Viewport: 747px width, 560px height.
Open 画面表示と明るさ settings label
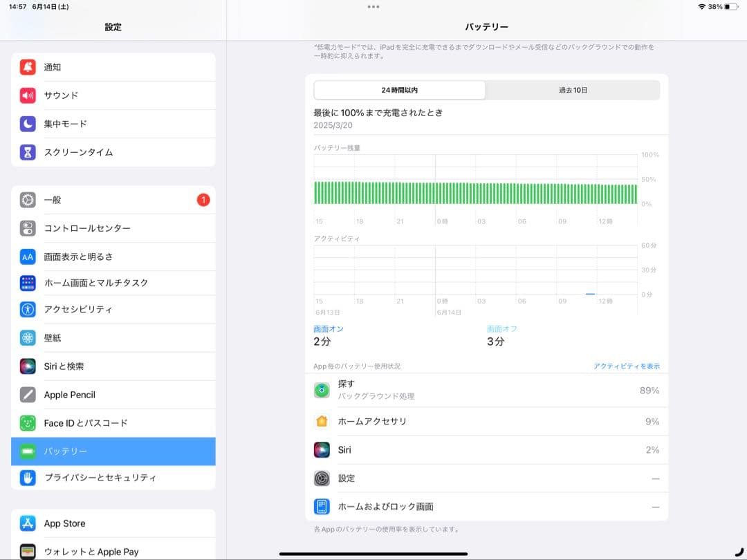point(79,256)
